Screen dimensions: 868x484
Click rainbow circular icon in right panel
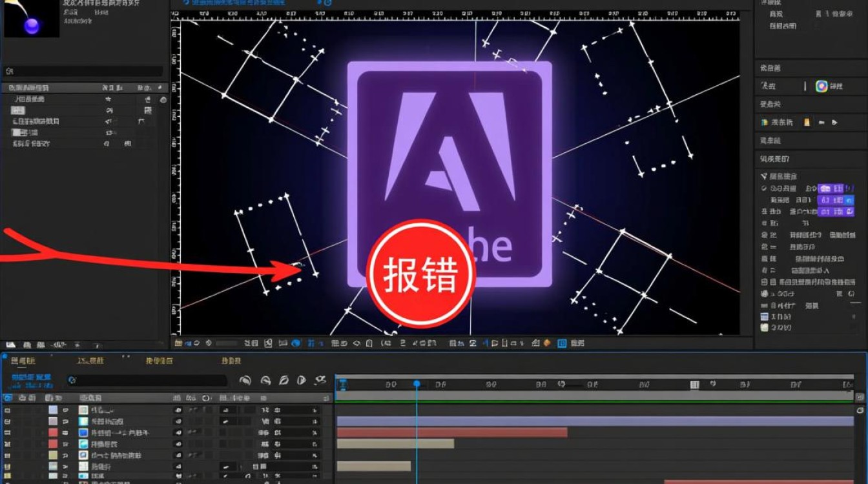[821, 86]
